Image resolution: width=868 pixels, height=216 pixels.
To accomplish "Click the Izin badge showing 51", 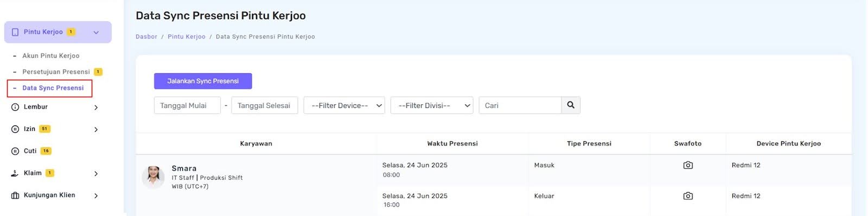I will pyautogui.click(x=44, y=129).
